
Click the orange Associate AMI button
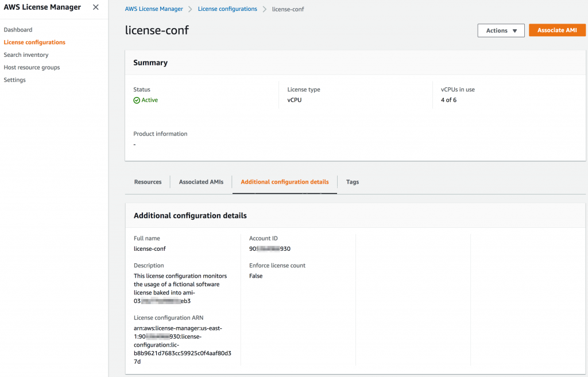click(557, 30)
